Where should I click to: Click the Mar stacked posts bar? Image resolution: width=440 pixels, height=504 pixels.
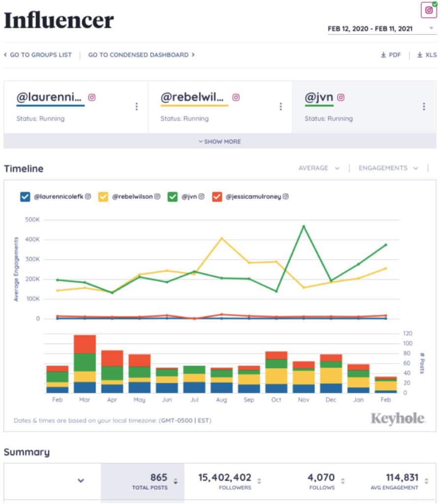[x=85, y=364]
